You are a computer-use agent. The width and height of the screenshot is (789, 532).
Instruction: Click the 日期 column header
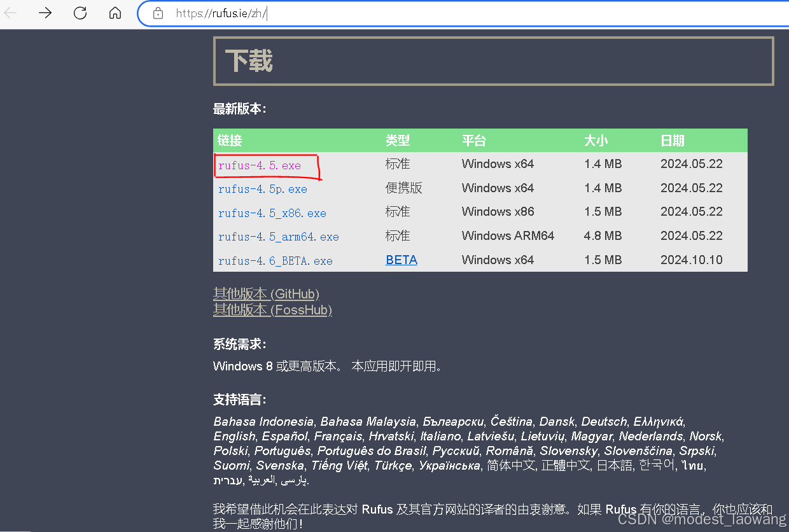click(673, 141)
